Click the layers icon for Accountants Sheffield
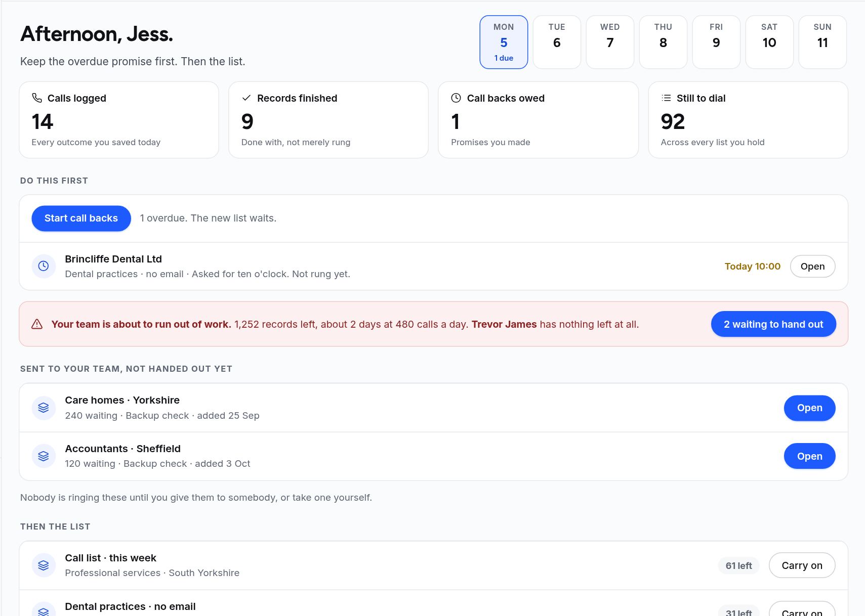The height and width of the screenshot is (616, 865). click(x=44, y=456)
